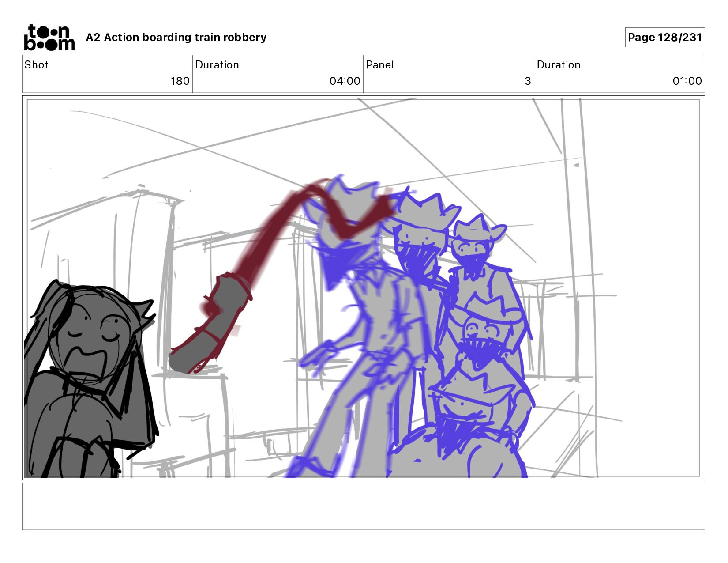Click the 'Shot' header label
This screenshot has height=563, width=728.
click(36, 65)
